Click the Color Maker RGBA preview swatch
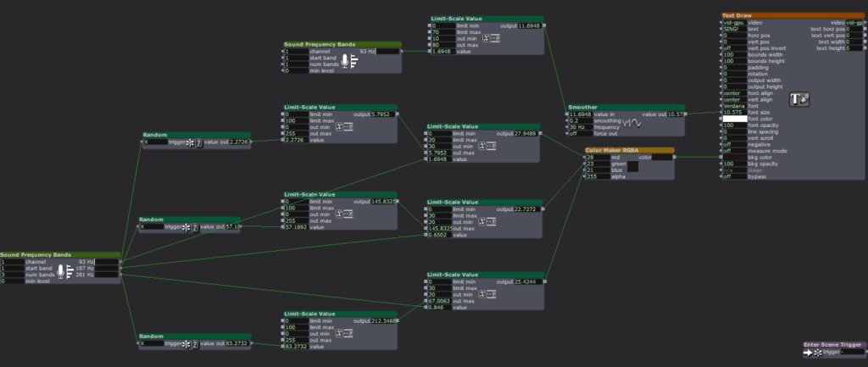Viewport: 868px width, 367px height. pyautogui.click(x=632, y=167)
